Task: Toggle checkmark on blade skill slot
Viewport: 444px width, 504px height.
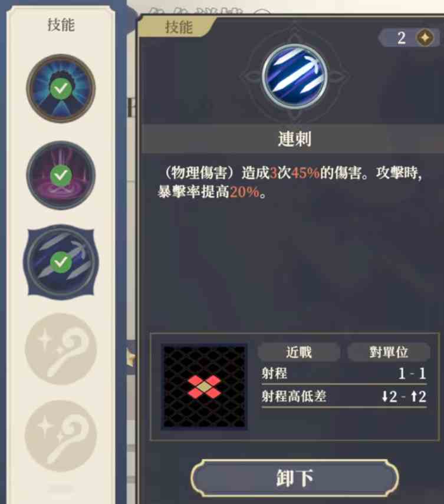Action: pyautogui.click(x=61, y=262)
